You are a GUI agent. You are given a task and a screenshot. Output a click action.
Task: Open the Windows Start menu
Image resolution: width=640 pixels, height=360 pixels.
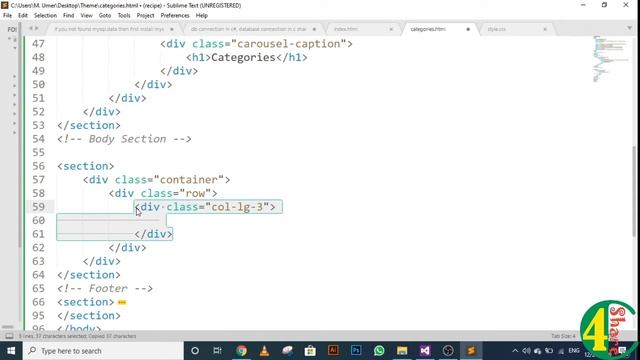(11, 351)
